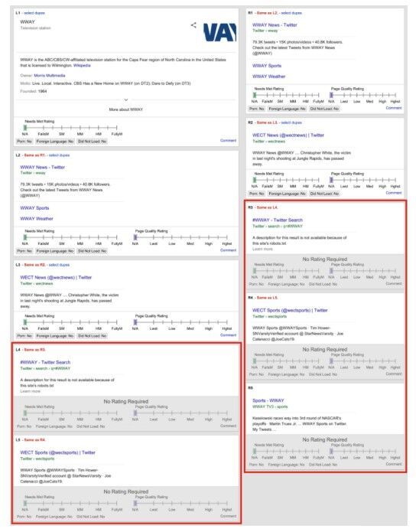Toggle R1 Did Not Load: No flag
This screenshot has width=416, height=532.
click(324, 109)
